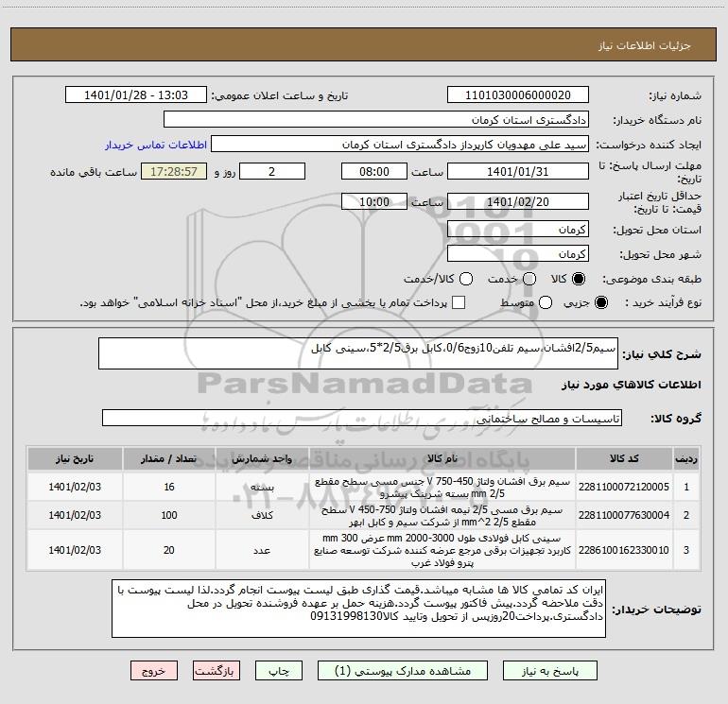Select the کالا/خدمت radio button
This screenshot has width=728, height=704.
pyautogui.click(x=466, y=279)
